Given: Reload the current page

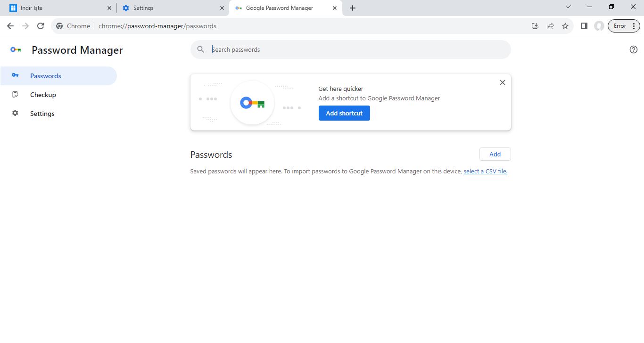Looking at the screenshot, I should pos(41,26).
